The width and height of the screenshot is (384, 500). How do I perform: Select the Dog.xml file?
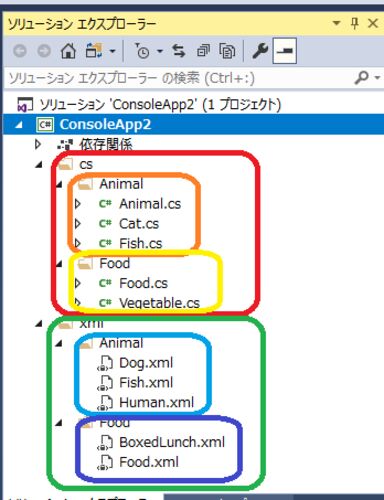tap(146, 363)
